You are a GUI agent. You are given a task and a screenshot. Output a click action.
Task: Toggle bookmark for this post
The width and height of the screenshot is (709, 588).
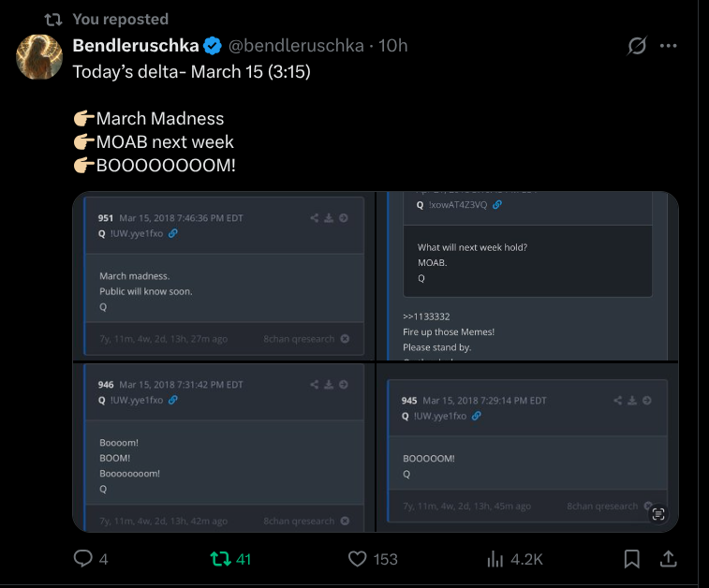pyautogui.click(x=632, y=559)
